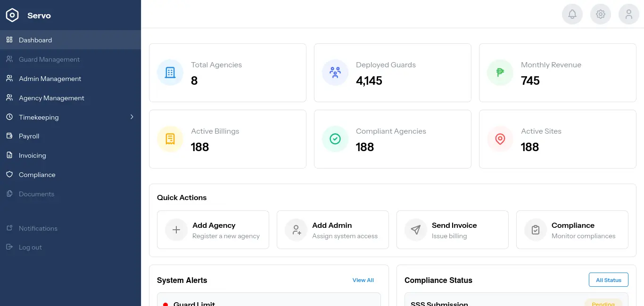Click the red Guard Limit alert dot
644x306 pixels.
point(165,304)
